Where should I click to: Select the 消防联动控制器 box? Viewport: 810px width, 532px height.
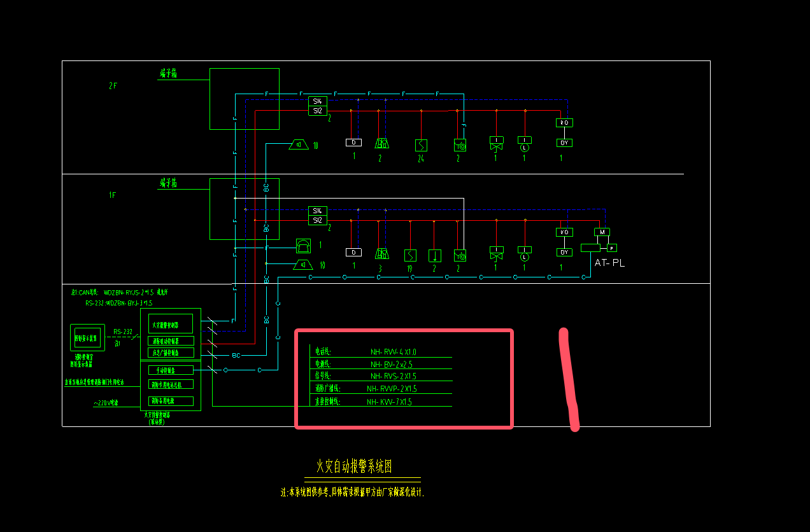171,341
